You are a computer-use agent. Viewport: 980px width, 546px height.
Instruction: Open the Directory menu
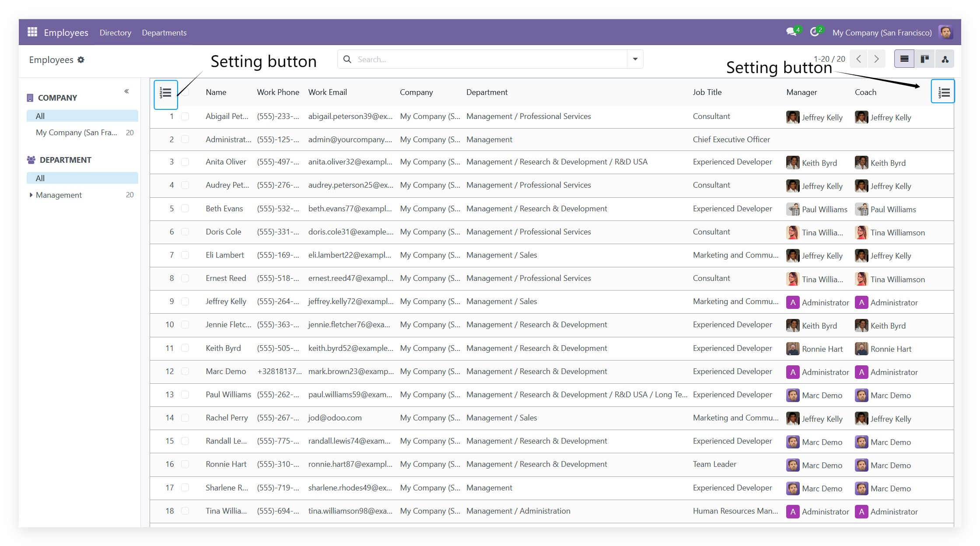click(x=115, y=33)
